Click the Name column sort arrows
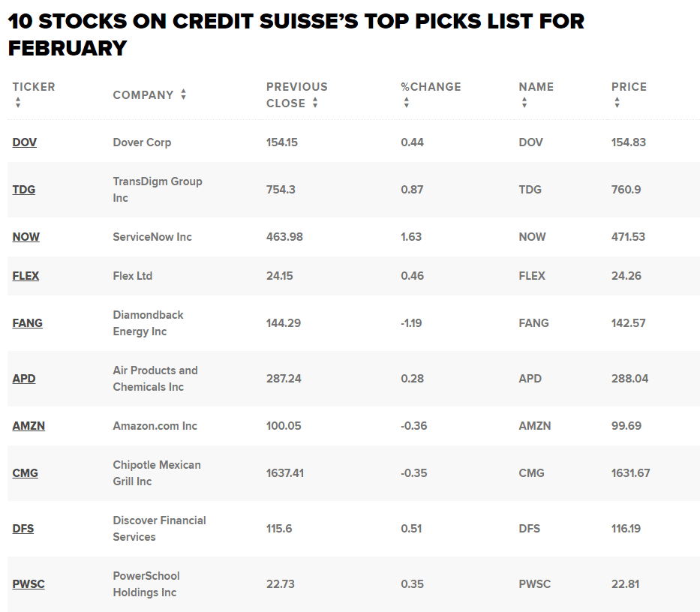The width and height of the screenshot is (700, 612). pos(524,103)
